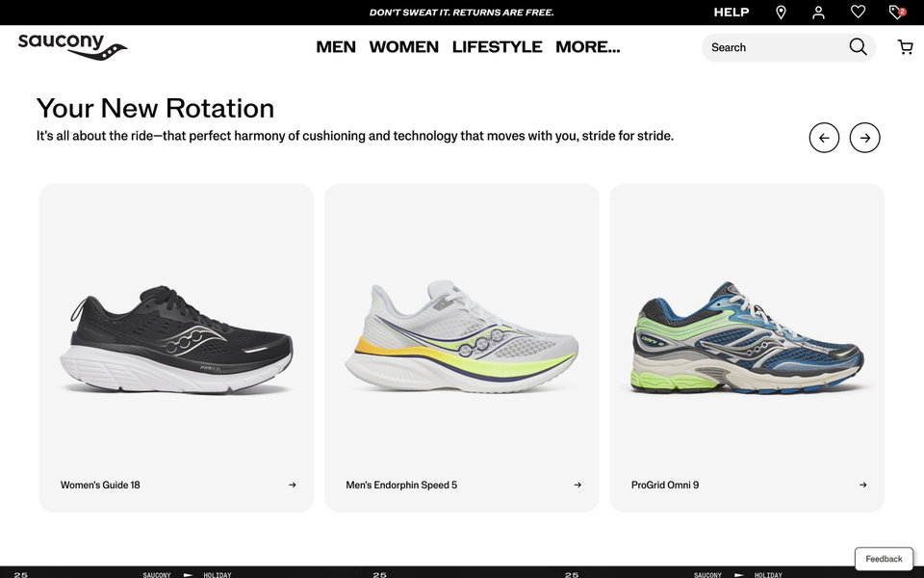Click the blue ProGrid Omni 9 shoe image
Image resolution: width=924 pixels, height=578 pixels.
click(x=747, y=337)
